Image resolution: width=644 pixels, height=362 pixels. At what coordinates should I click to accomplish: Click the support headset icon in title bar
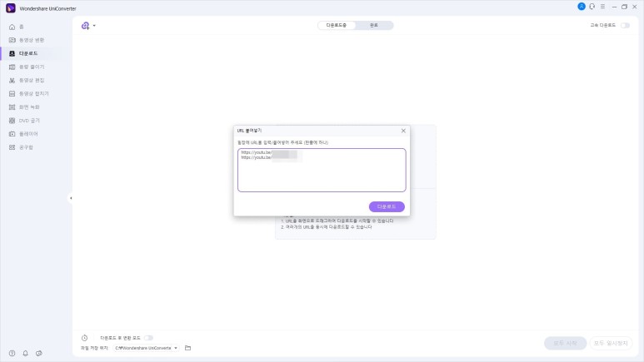pos(592,7)
